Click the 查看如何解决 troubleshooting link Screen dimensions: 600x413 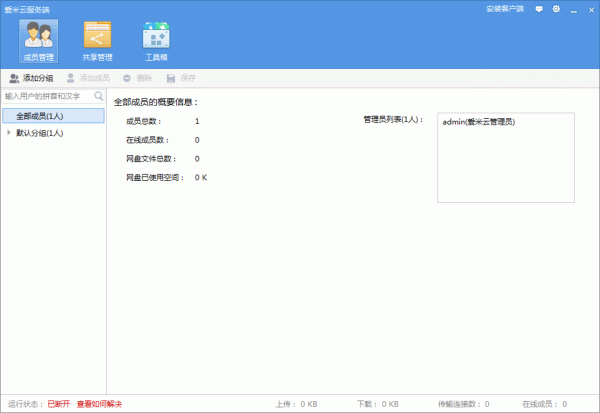(99, 404)
